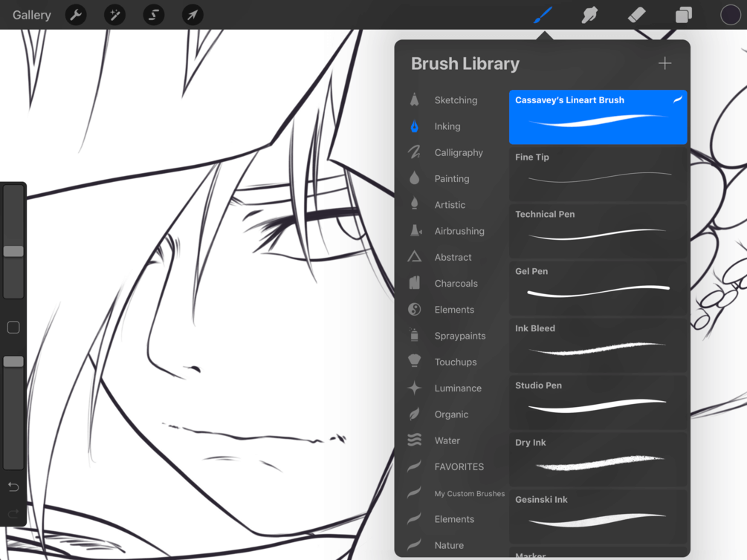Select the Eraser tool
Viewport: 747px width, 560px height.
click(x=636, y=15)
